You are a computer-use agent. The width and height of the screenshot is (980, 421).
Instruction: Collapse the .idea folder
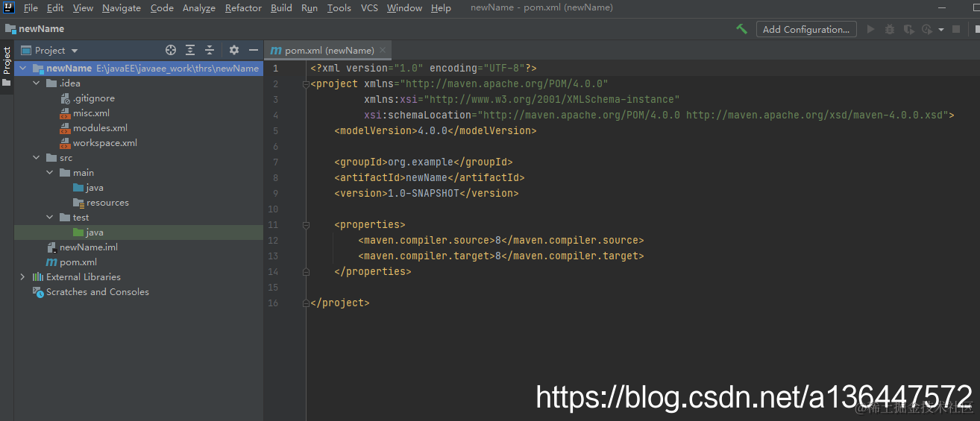[x=36, y=83]
